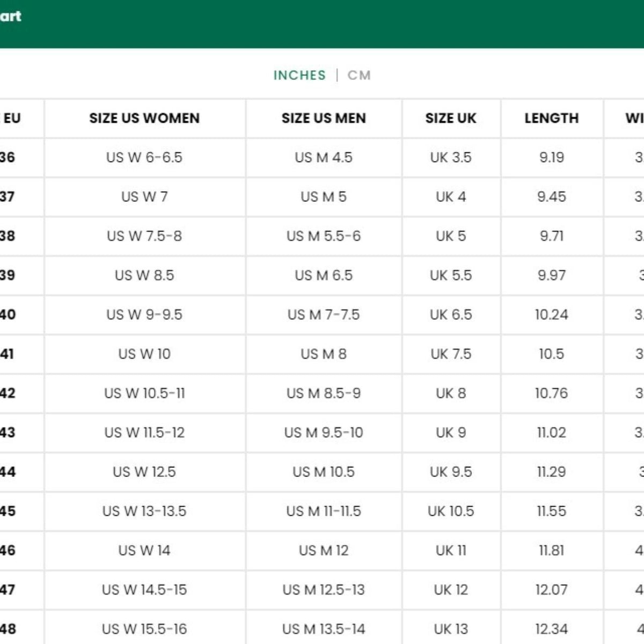Click the US W 13-13.5 cell

coord(144,511)
